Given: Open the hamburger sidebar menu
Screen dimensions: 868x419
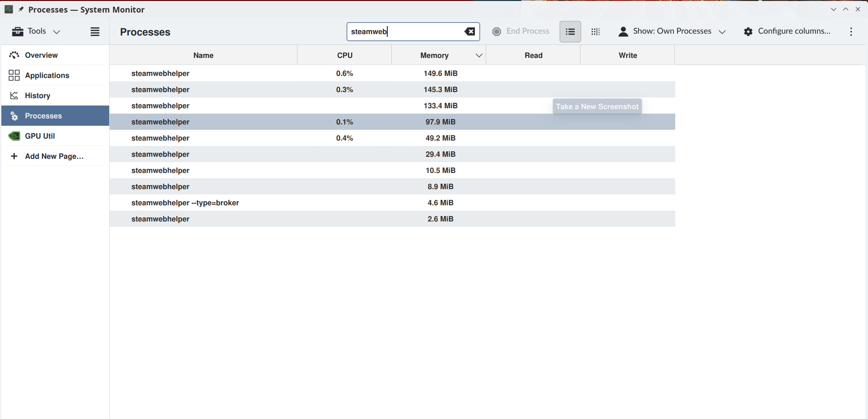Looking at the screenshot, I should (95, 31).
